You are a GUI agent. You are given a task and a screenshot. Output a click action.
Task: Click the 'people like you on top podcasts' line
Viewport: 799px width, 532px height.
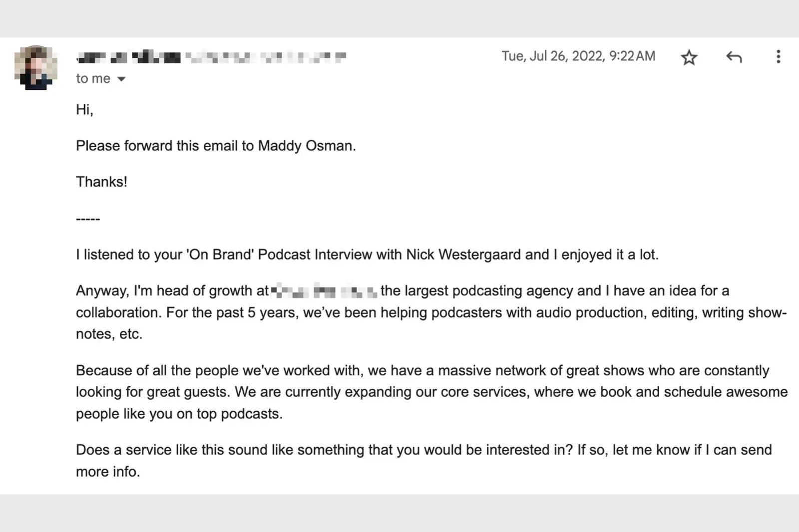(x=179, y=414)
